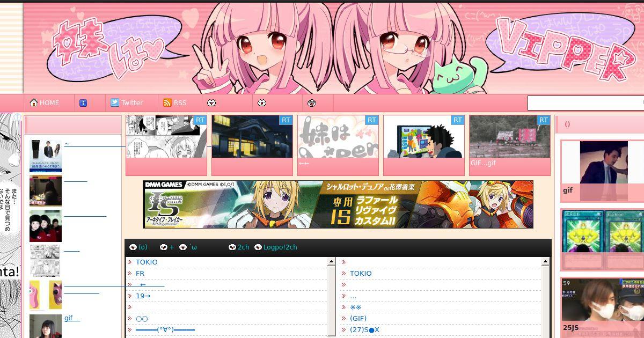Click the gif label under suited man photo
The width and height of the screenshot is (644, 338).
tap(568, 190)
